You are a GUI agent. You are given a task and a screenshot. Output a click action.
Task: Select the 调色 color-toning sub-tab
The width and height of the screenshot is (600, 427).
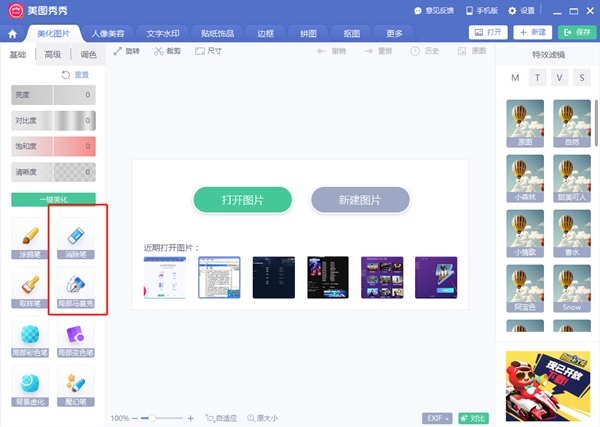[x=88, y=55]
